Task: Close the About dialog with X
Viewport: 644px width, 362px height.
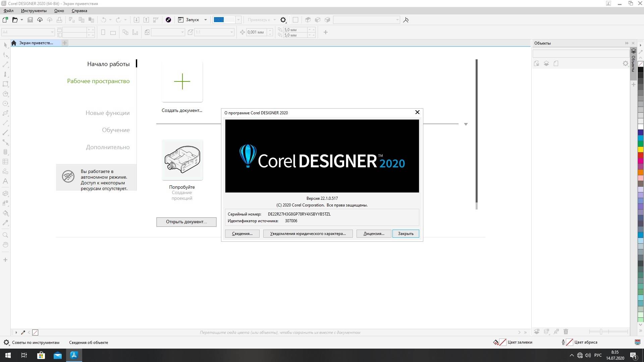Action: (x=417, y=112)
